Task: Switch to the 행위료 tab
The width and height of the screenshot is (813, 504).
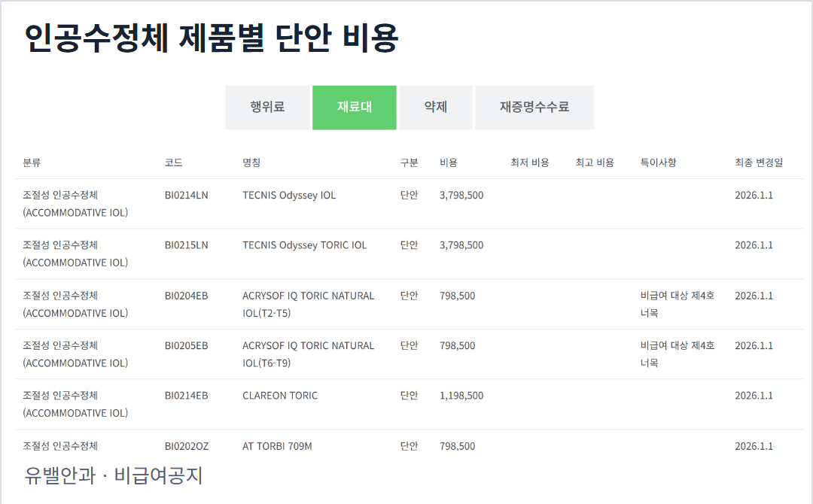Action: 267,108
